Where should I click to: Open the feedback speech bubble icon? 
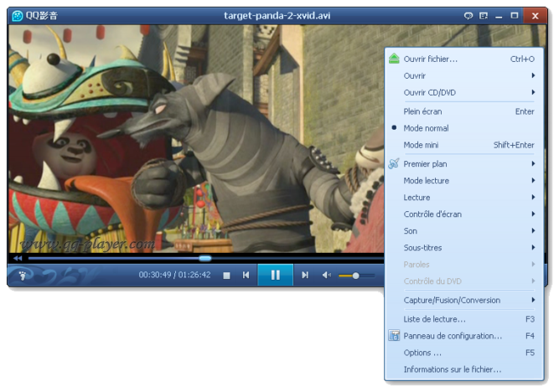coord(468,16)
